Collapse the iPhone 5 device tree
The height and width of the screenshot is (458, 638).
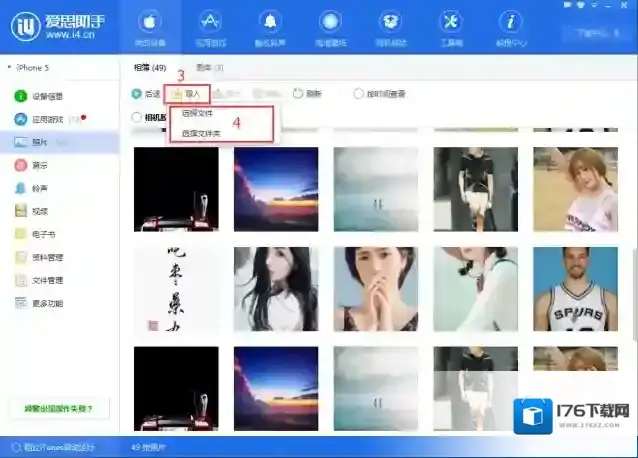click(9, 67)
